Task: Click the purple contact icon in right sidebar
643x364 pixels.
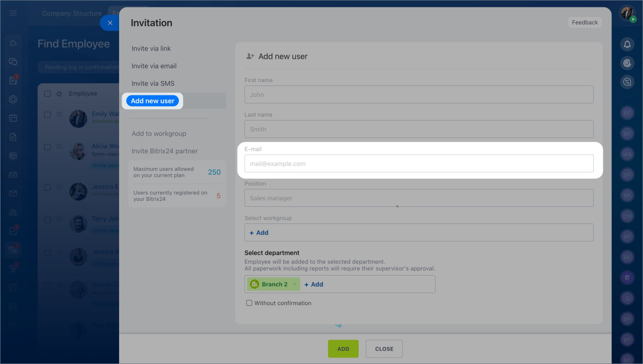Action: pyautogui.click(x=627, y=277)
